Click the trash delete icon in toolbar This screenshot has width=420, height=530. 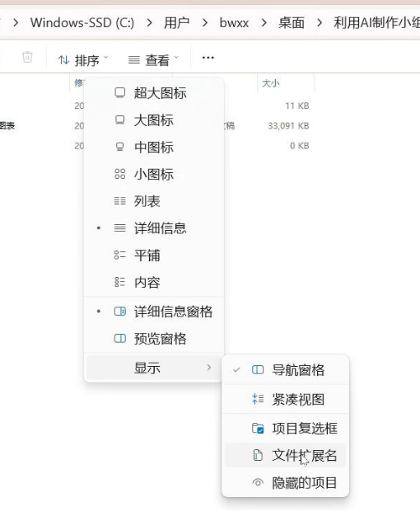click(x=27, y=57)
